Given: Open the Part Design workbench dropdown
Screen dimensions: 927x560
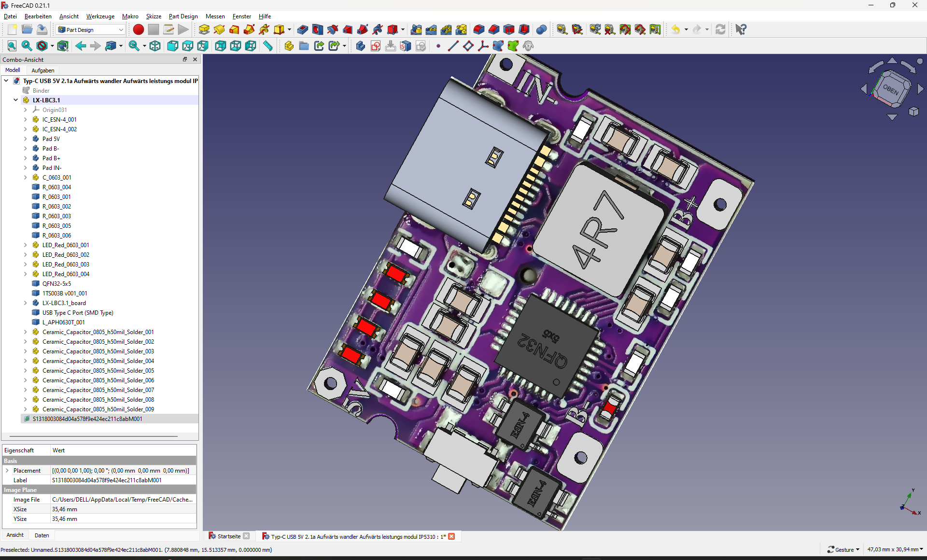Looking at the screenshot, I should click(91, 29).
